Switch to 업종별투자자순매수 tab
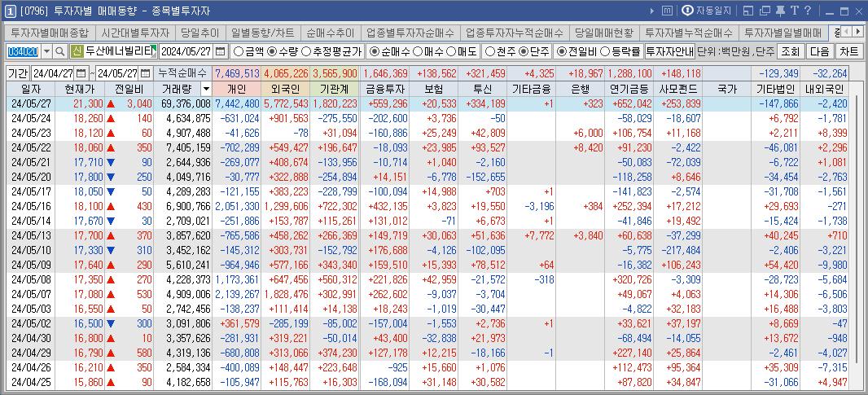868x395 pixels. pyautogui.click(x=410, y=33)
